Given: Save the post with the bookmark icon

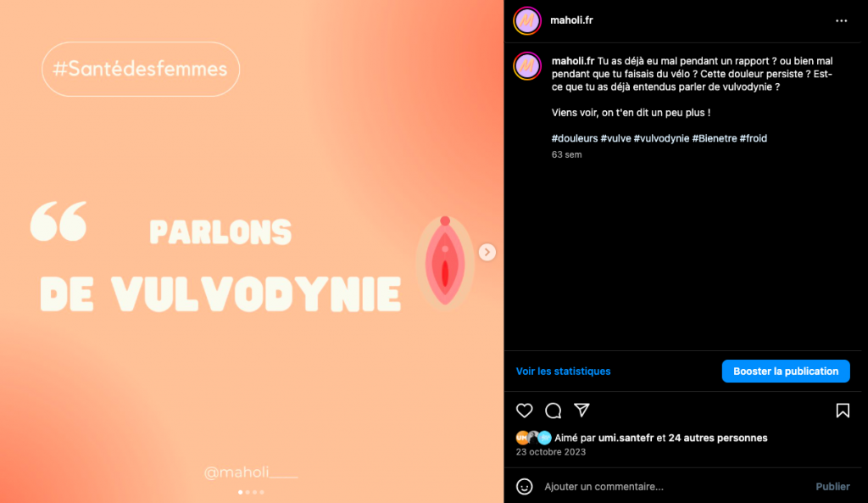Looking at the screenshot, I should 843,411.
